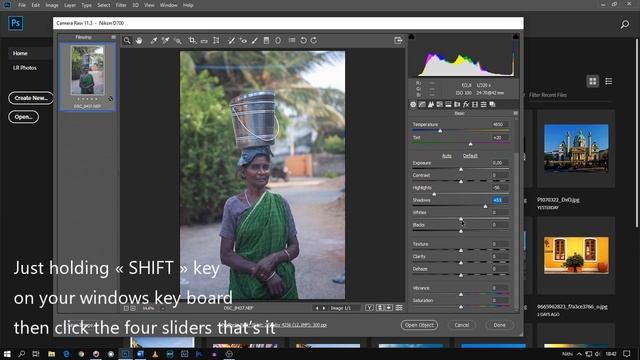
Task: Open the Lens Corrections panel tab
Action: 457,104
